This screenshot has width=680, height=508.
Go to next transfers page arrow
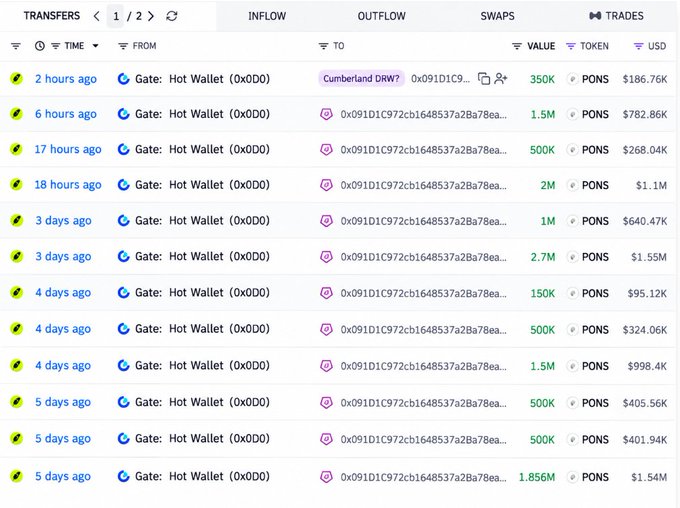coord(151,16)
